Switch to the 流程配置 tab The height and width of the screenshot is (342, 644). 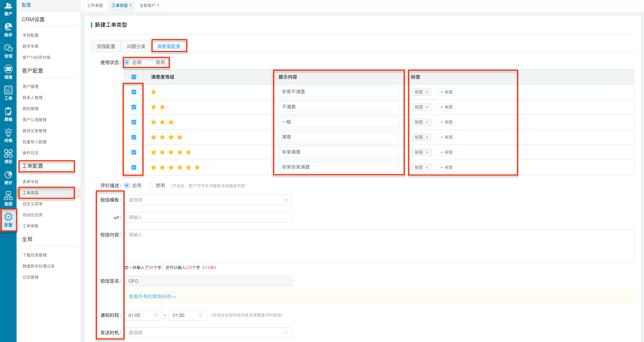(106, 46)
